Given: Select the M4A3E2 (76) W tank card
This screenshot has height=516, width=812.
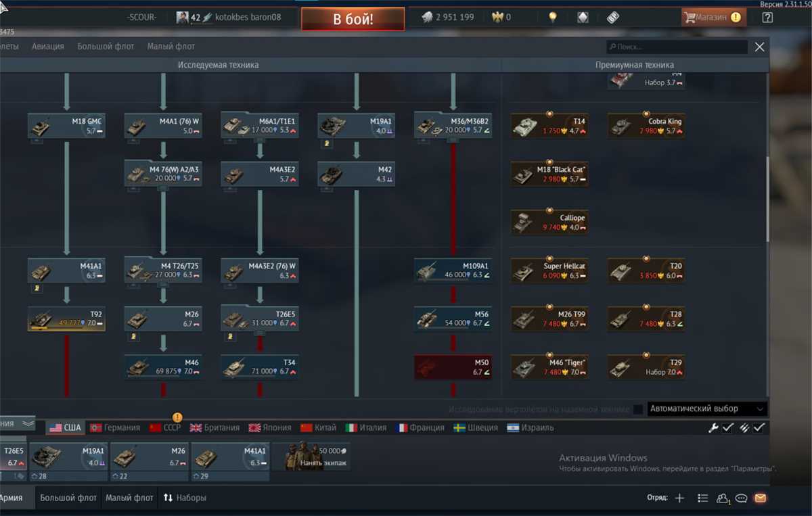Looking at the screenshot, I should tap(260, 271).
